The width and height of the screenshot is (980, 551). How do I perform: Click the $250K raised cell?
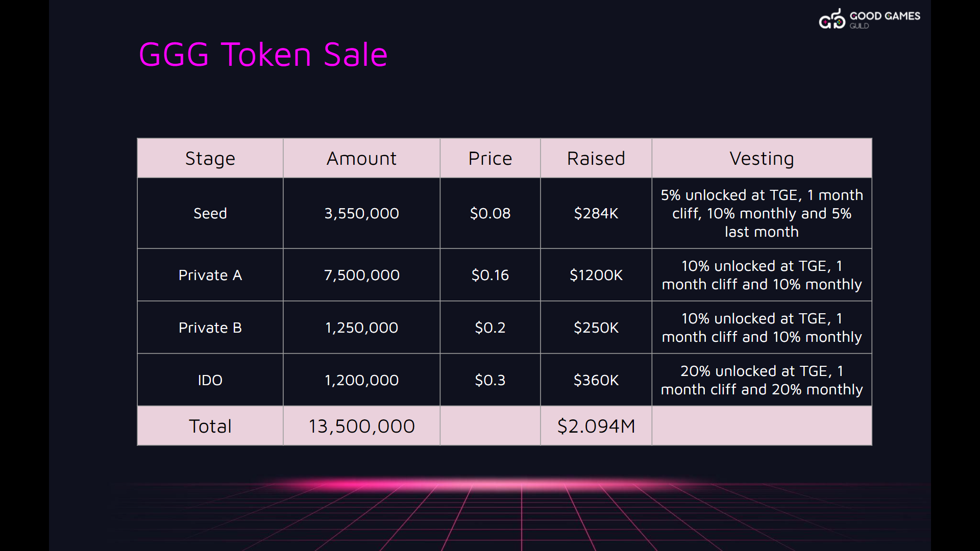pos(596,328)
